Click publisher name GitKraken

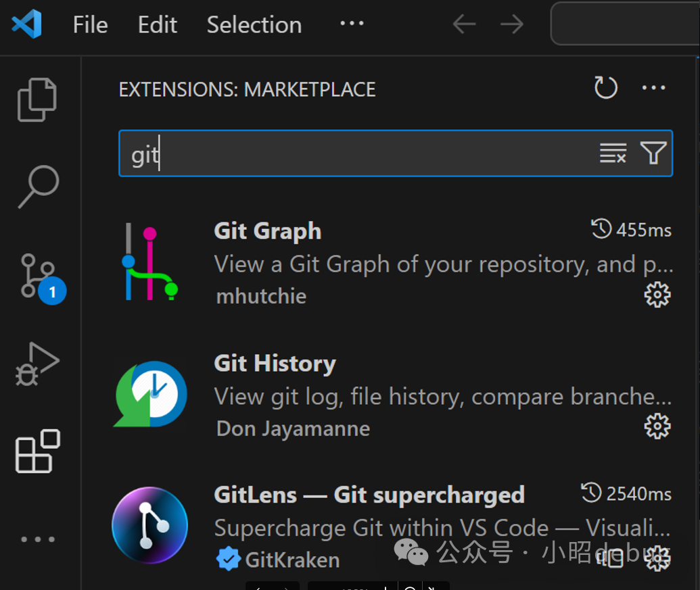pos(292,560)
